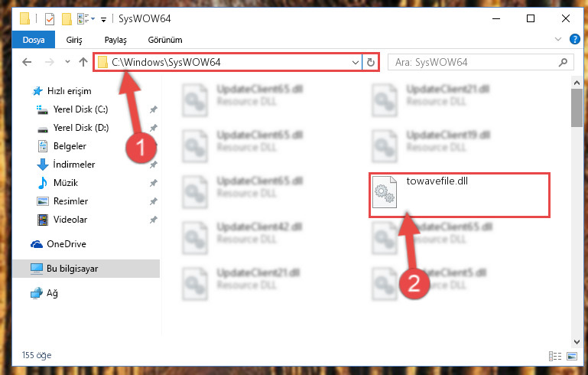Click the search magnifier icon
Viewport: 588px width, 375px height.
coord(563,62)
